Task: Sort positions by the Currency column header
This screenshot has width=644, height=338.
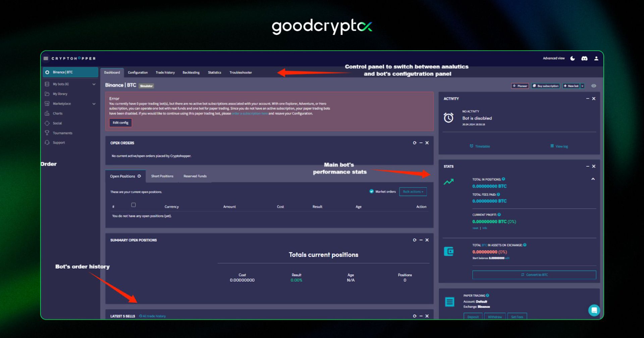Action: point(171,207)
